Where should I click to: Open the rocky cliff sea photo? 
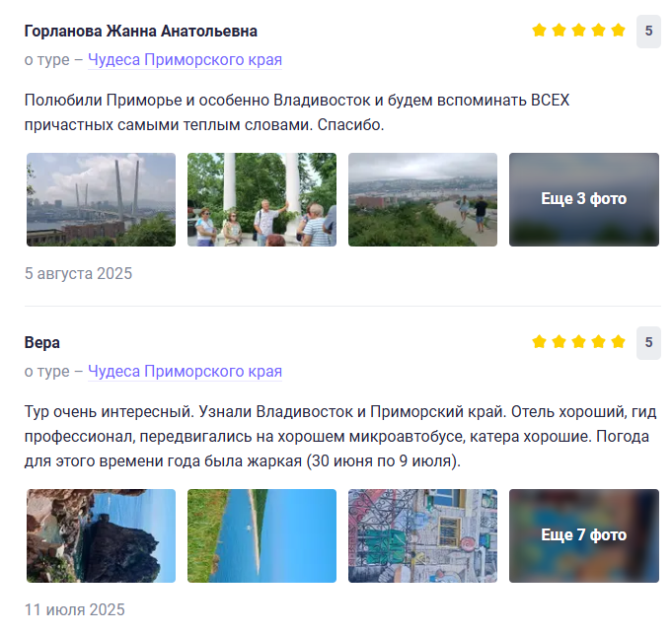(x=101, y=535)
